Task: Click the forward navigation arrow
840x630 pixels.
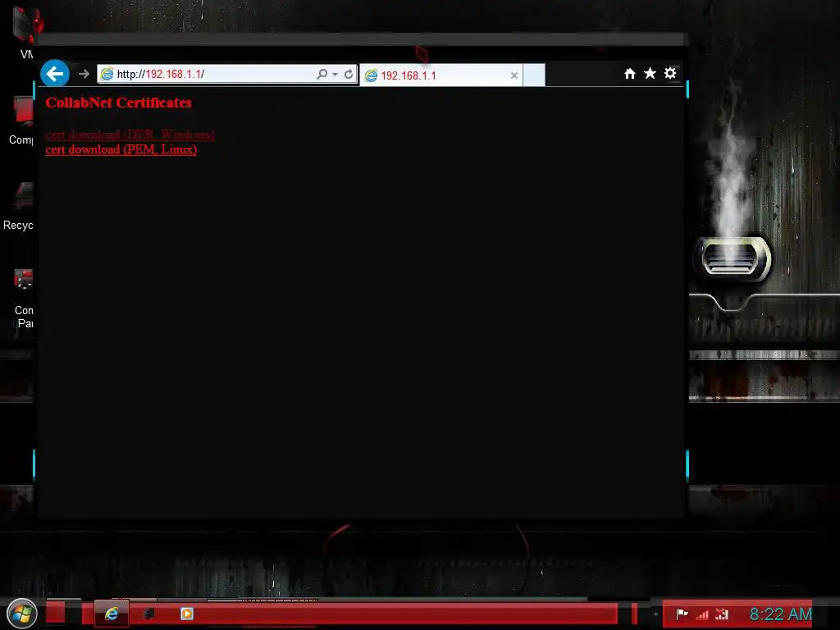Action: 84,74
